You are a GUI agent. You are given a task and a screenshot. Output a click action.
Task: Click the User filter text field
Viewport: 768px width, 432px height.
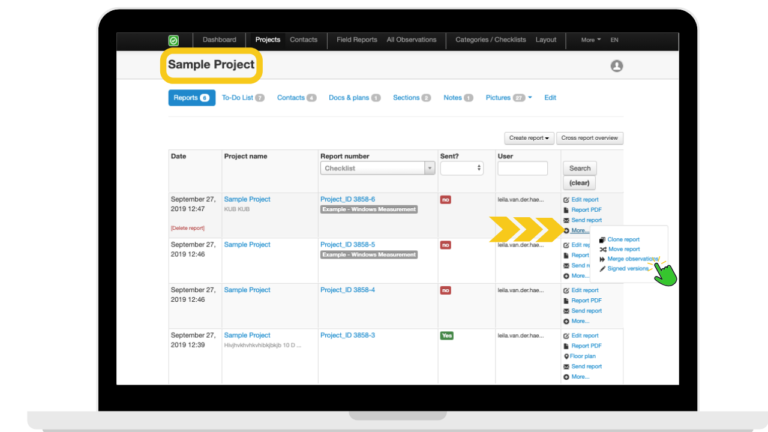click(522, 169)
